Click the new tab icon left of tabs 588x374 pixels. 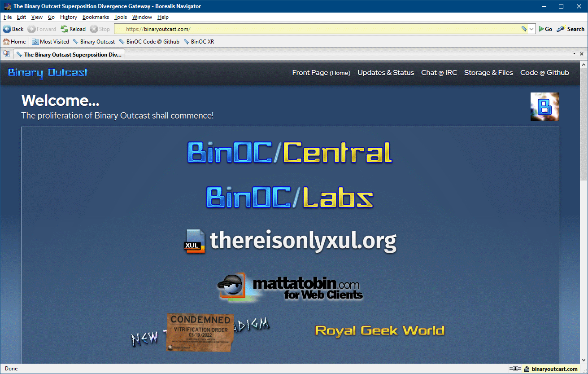pyautogui.click(x=6, y=54)
